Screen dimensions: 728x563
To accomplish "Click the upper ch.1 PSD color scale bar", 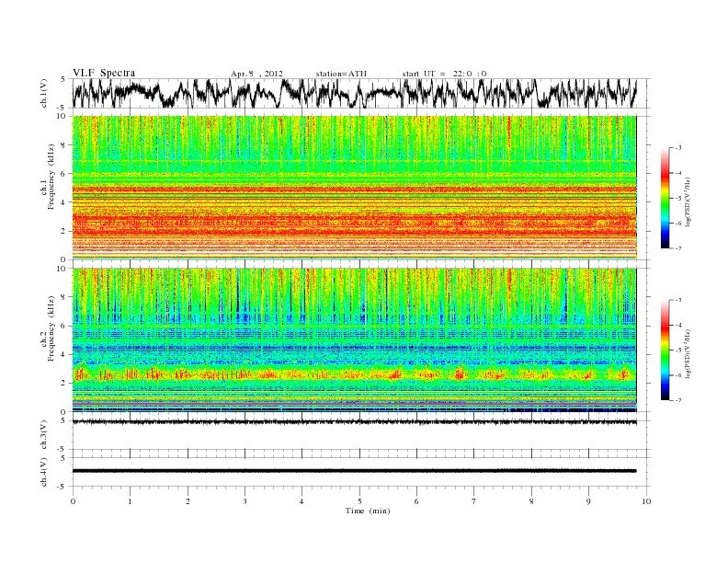I will [665, 198].
